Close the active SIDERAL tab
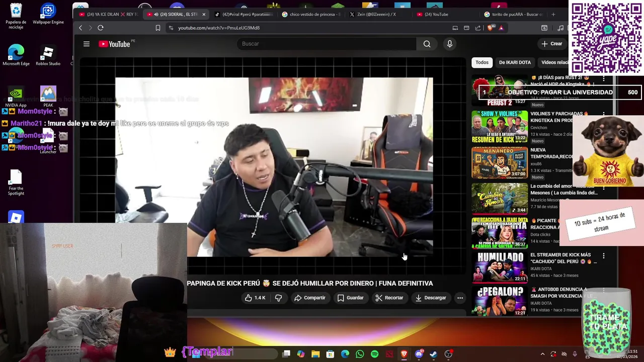 (204, 14)
